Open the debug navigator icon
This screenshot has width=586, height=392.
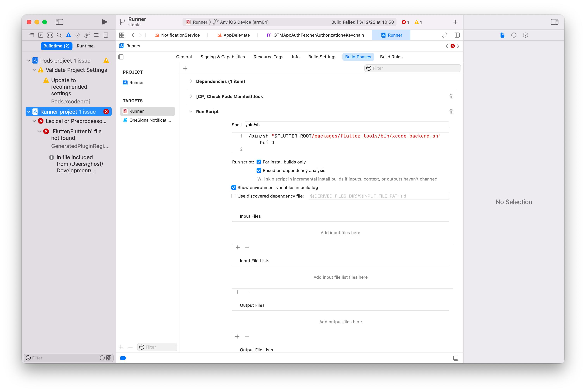87,35
